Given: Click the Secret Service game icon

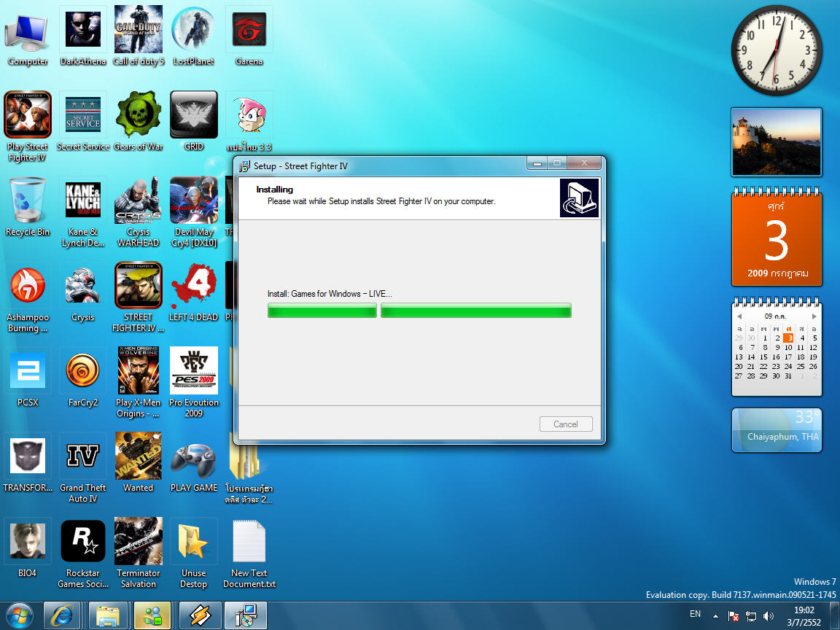Looking at the screenshot, I should (x=83, y=122).
